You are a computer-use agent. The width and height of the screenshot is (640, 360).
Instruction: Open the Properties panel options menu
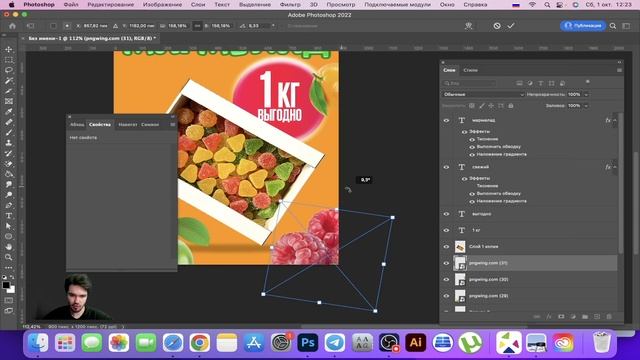coord(173,124)
